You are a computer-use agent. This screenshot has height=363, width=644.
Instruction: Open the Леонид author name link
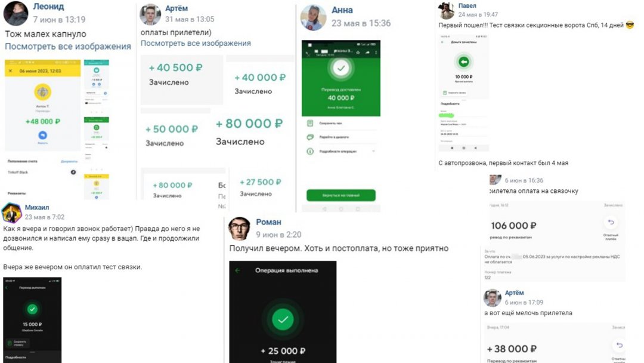tap(48, 7)
